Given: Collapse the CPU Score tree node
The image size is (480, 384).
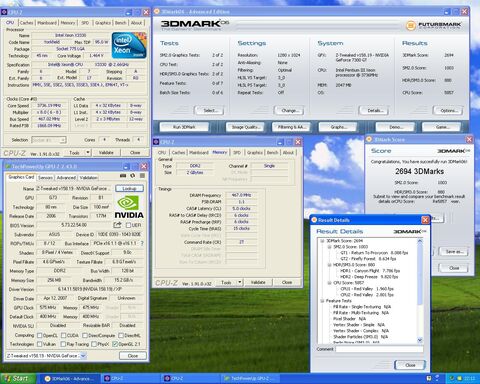Looking at the screenshot, I should click(329, 283).
